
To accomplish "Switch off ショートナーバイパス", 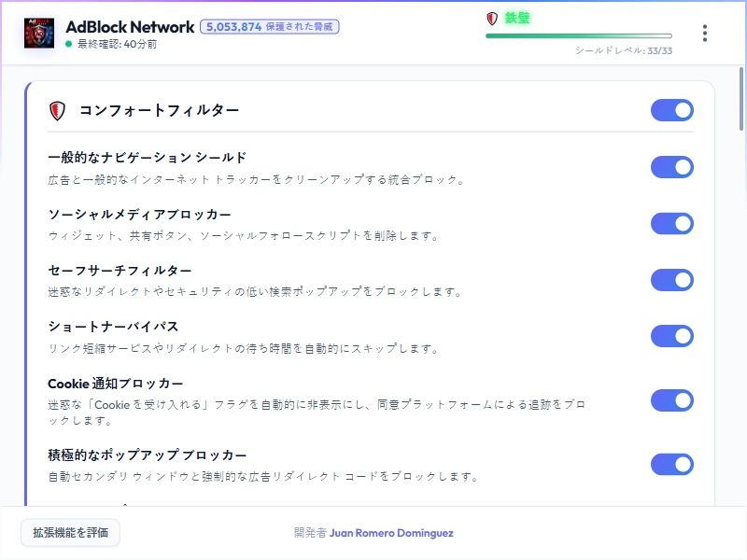I will point(671,336).
